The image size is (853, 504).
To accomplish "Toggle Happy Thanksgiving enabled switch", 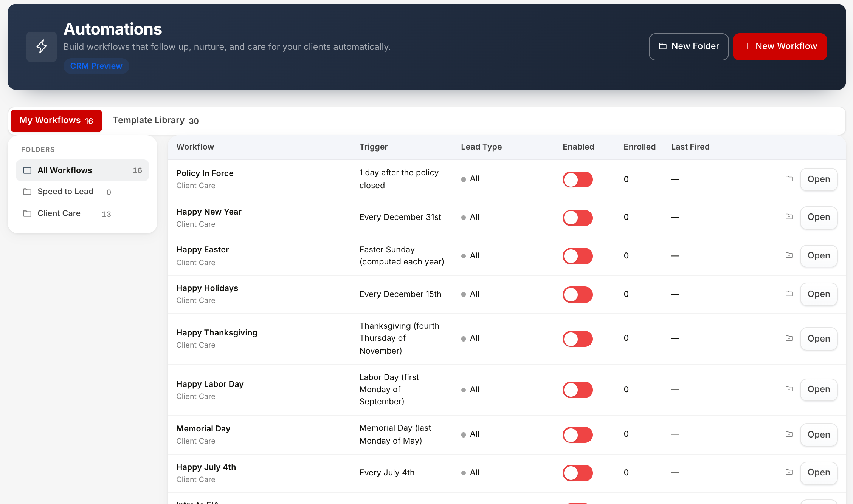I will pos(577,339).
